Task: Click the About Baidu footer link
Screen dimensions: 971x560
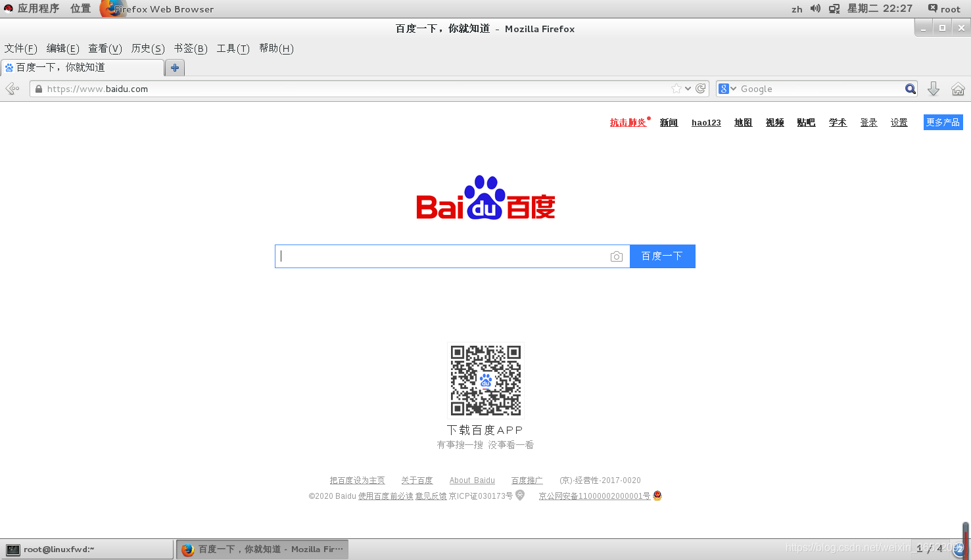Action: tap(472, 480)
